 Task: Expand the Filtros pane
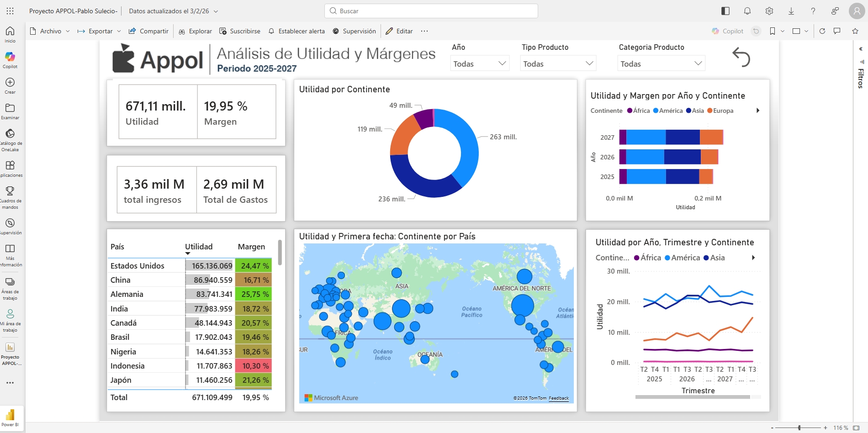coord(861,49)
